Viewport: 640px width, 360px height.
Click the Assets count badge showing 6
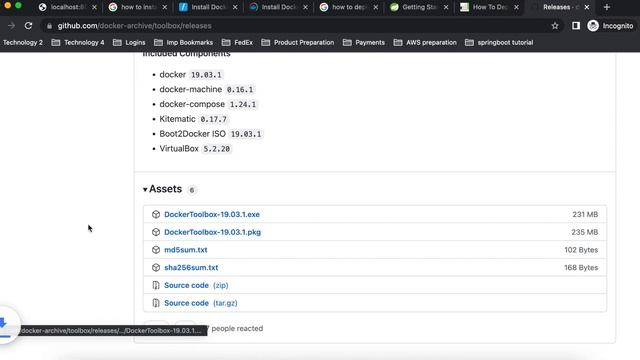(x=191, y=190)
